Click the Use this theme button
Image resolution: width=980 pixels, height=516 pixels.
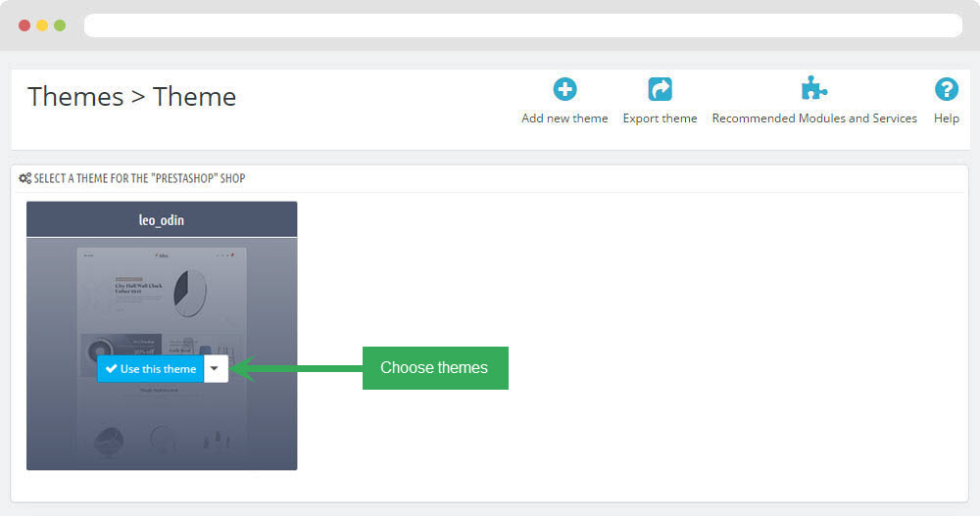pos(151,369)
